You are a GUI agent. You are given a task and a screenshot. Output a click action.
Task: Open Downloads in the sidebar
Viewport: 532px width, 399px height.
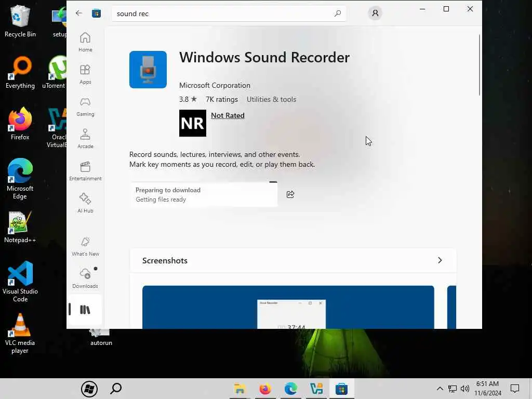point(85,278)
